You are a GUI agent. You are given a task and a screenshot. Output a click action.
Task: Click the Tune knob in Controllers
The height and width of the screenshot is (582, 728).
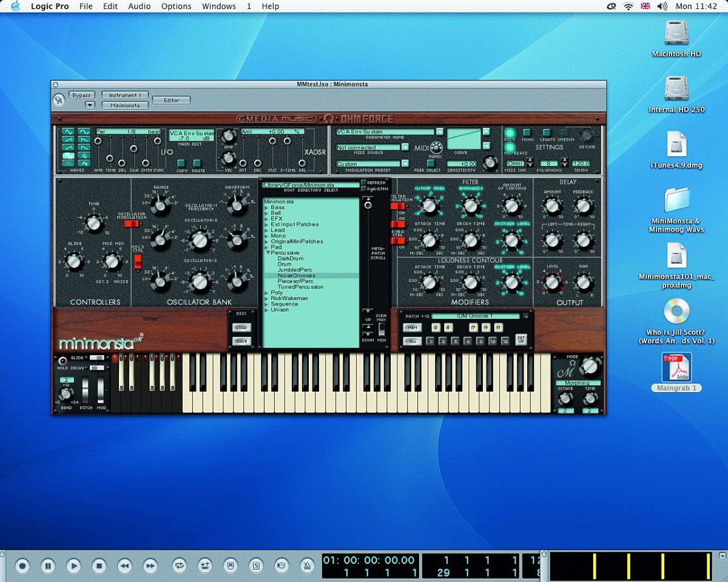pyautogui.click(x=93, y=223)
